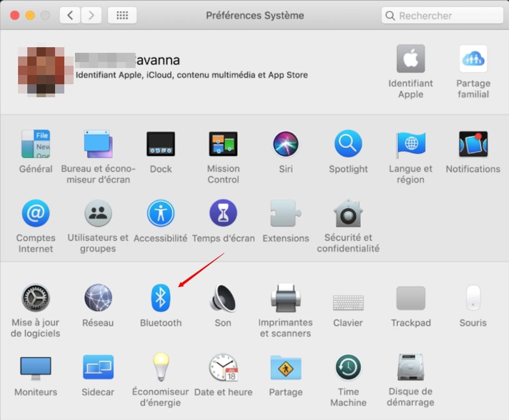Open Clavier keyboard settings

coord(348,302)
